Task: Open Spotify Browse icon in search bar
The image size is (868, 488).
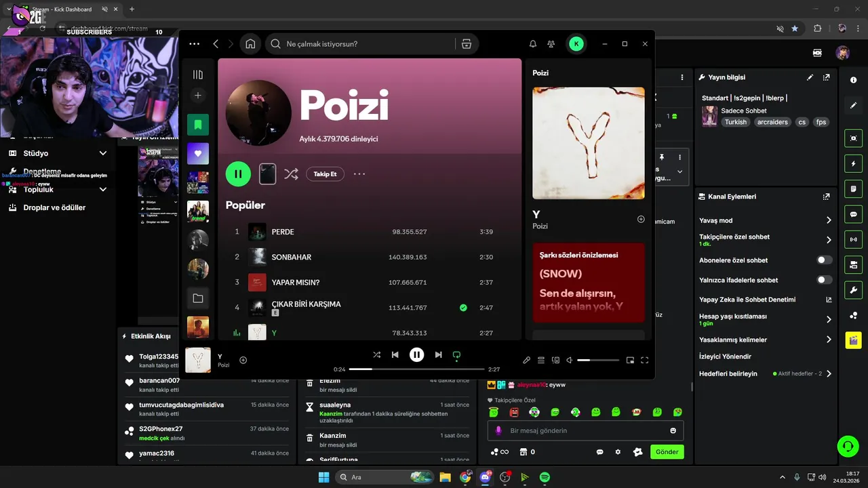Action: point(466,44)
